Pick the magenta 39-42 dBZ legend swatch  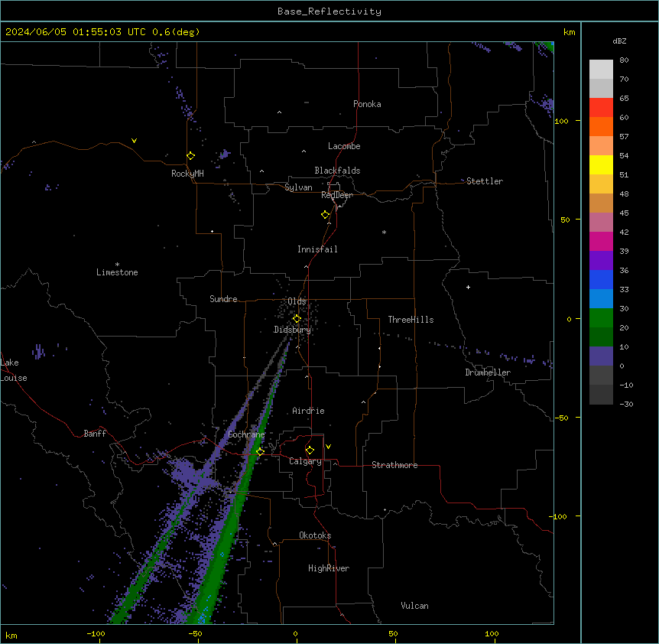pyautogui.click(x=601, y=241)
